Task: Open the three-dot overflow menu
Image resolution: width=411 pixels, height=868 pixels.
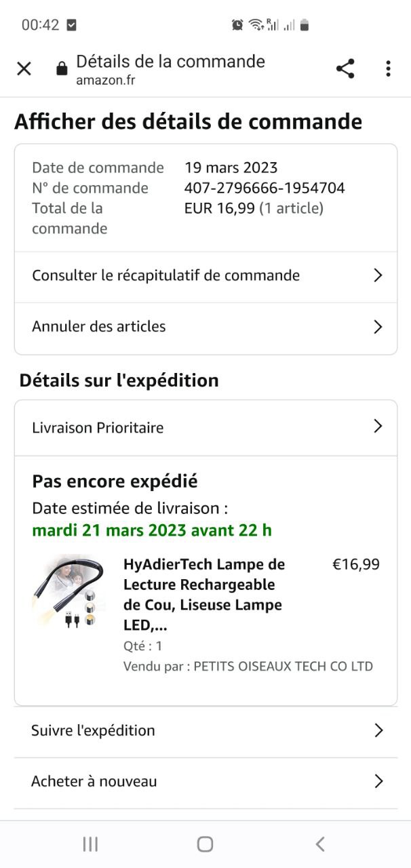Action: pyautogui.click(x=388, y=68)
